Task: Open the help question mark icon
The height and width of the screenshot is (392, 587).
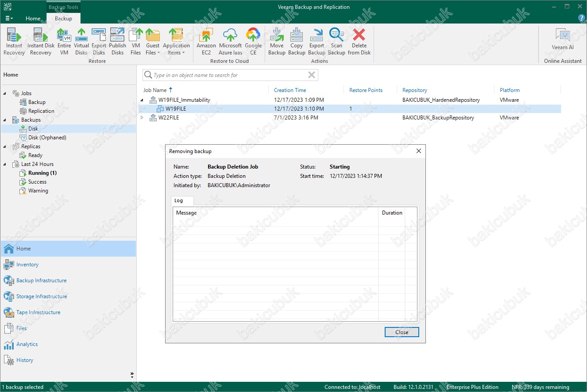Action: click(x=582, y=18)
